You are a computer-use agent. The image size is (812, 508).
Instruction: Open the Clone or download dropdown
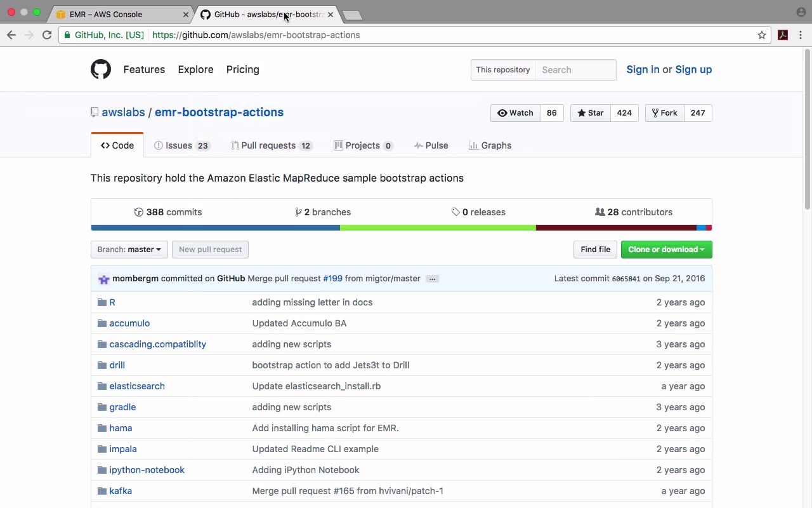[666, 250]
